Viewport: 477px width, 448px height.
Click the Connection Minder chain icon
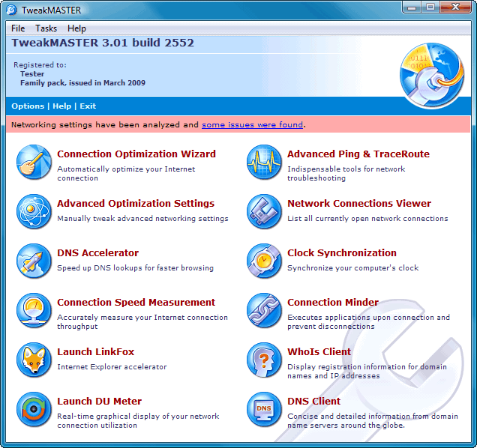click(264, 311)
